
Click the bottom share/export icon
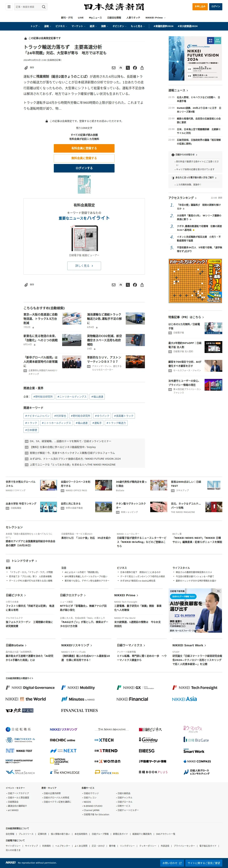(x=142, y=285)
